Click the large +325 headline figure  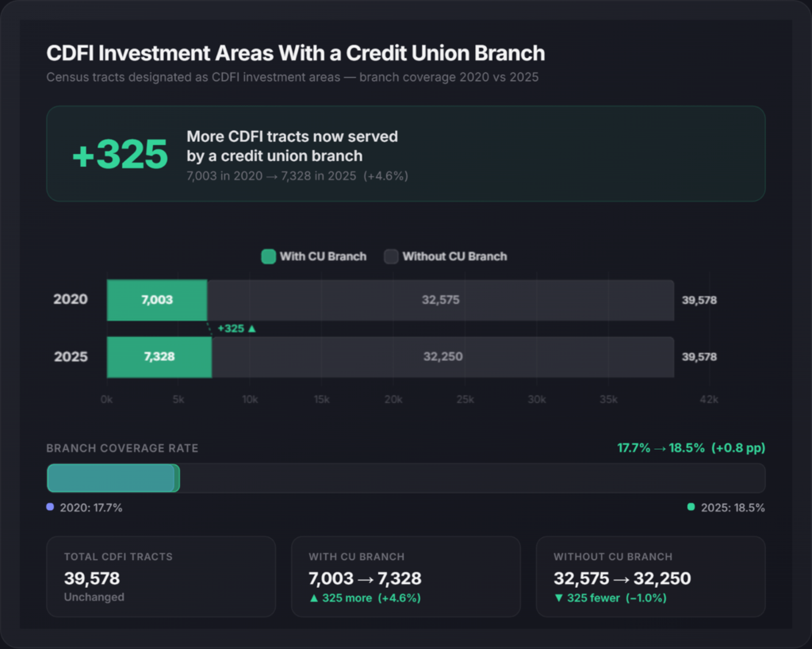click(120, 155)
